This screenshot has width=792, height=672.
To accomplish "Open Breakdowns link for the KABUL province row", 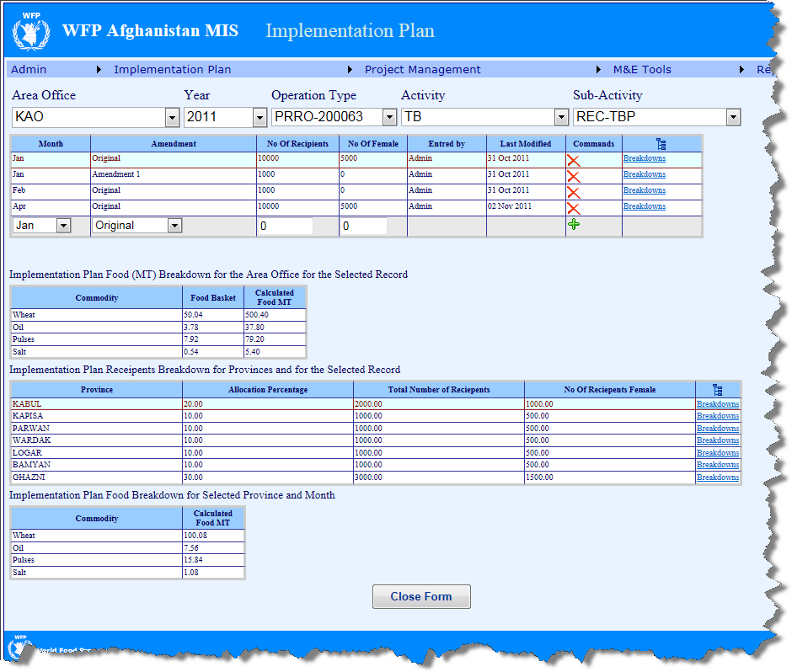I will coord(717,403).
